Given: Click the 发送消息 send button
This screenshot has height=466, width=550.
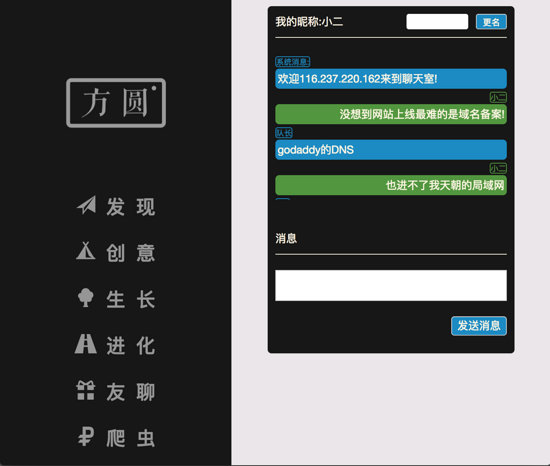Looking at the screenshot, I should pos(479,326).
